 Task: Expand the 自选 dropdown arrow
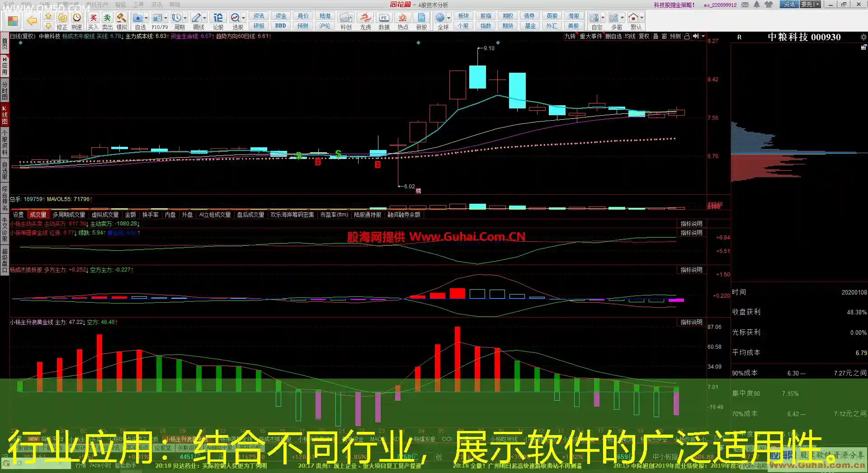(x=147, y=18)
